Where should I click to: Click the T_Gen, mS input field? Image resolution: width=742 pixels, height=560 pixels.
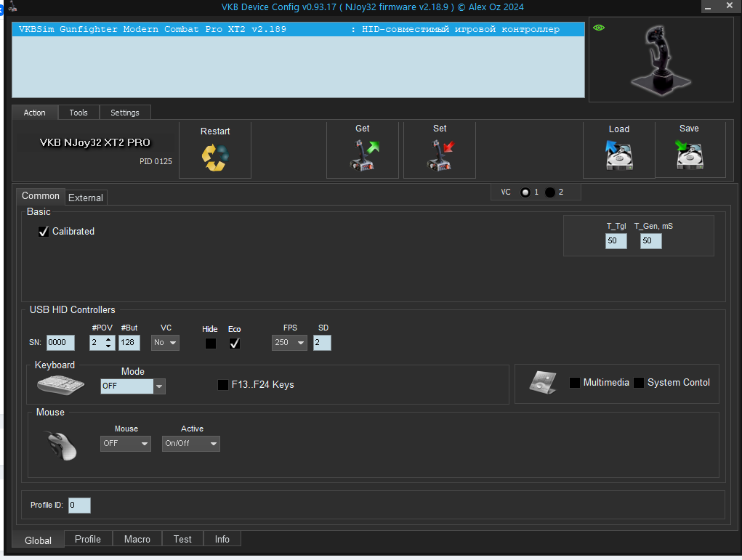651,240
